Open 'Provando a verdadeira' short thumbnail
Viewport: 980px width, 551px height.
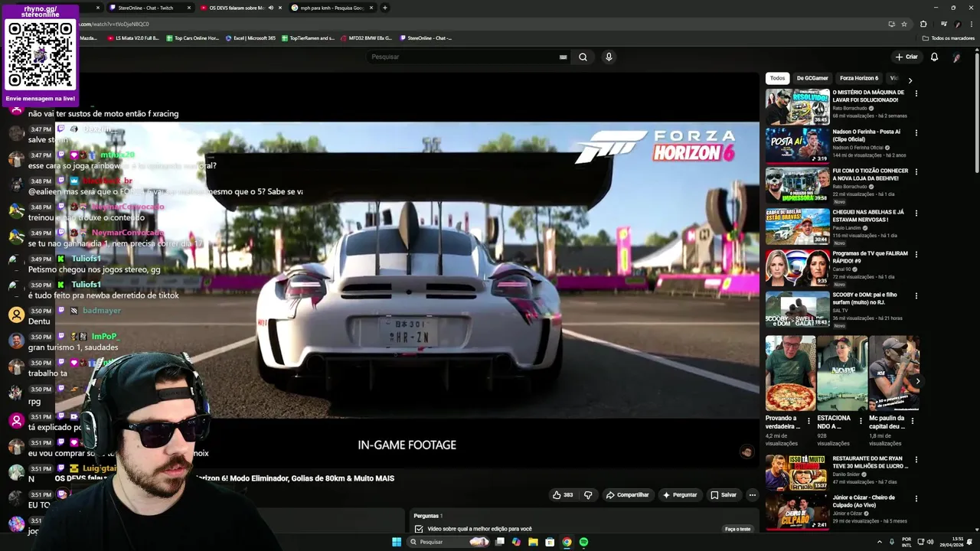pyautogui.click(x=790, y=373)
